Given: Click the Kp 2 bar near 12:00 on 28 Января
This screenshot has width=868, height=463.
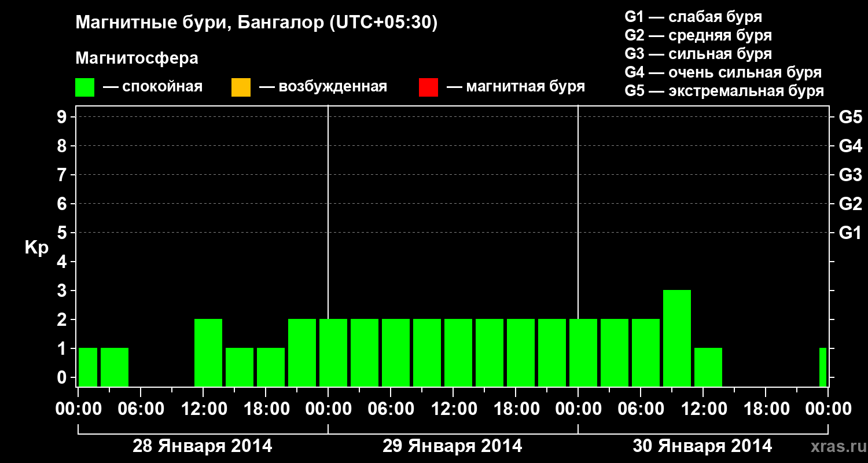Looking at the screenshot, I should tap(208, 352).
